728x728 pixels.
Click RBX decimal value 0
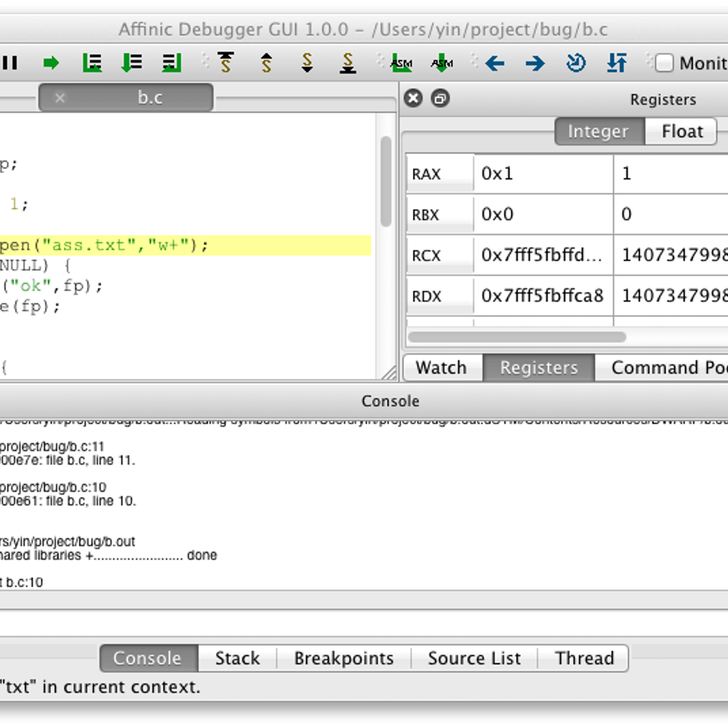(671, 214)
